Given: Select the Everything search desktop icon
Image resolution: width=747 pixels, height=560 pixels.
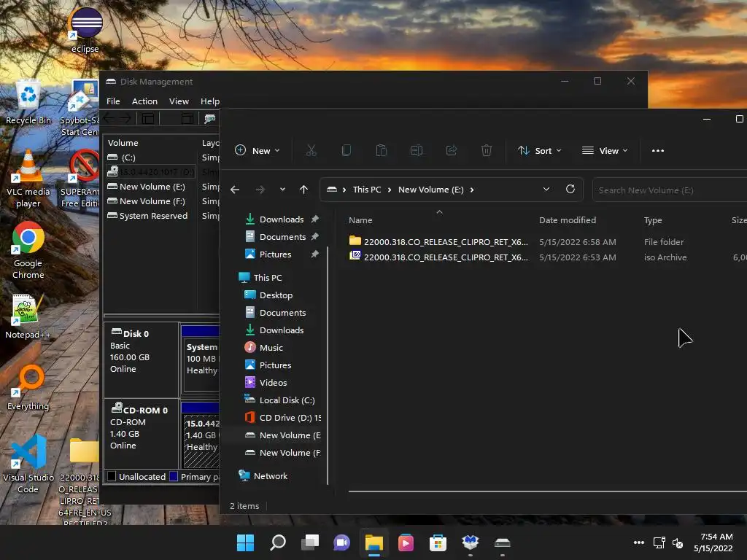Looking at the screenshot, I should coord(28,388).
